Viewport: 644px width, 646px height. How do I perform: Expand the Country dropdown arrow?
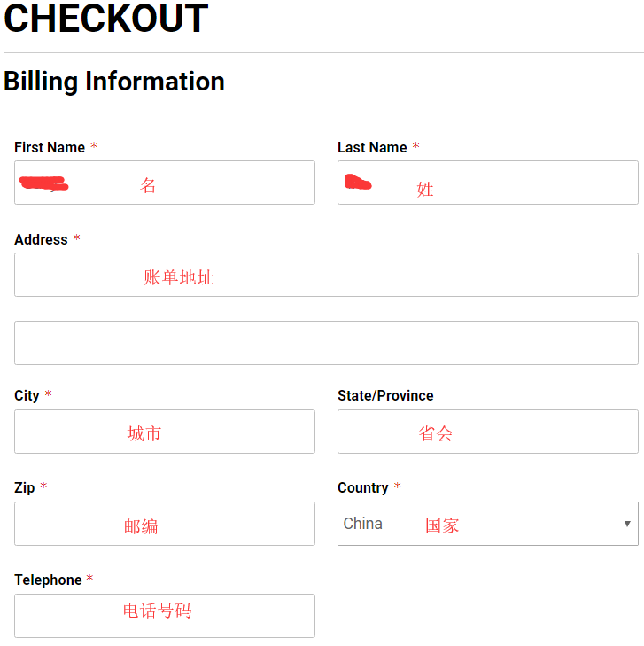coord(627,524)
